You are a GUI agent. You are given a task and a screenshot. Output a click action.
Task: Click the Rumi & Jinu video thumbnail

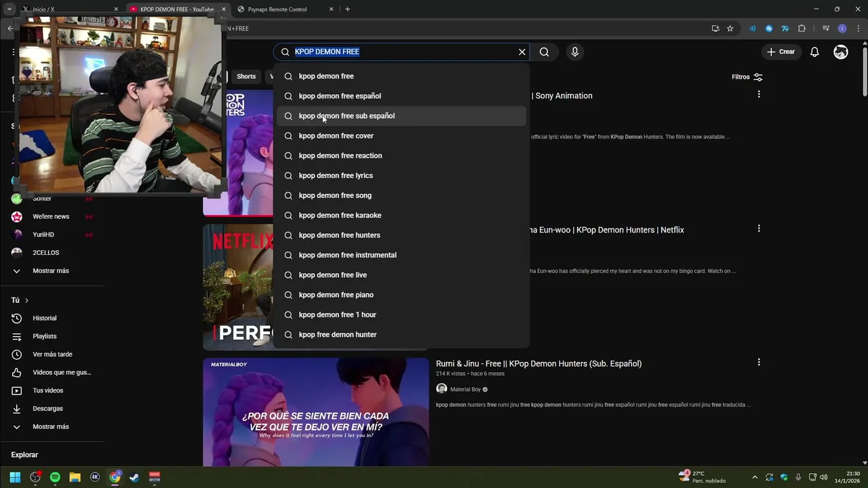[316, 412]
